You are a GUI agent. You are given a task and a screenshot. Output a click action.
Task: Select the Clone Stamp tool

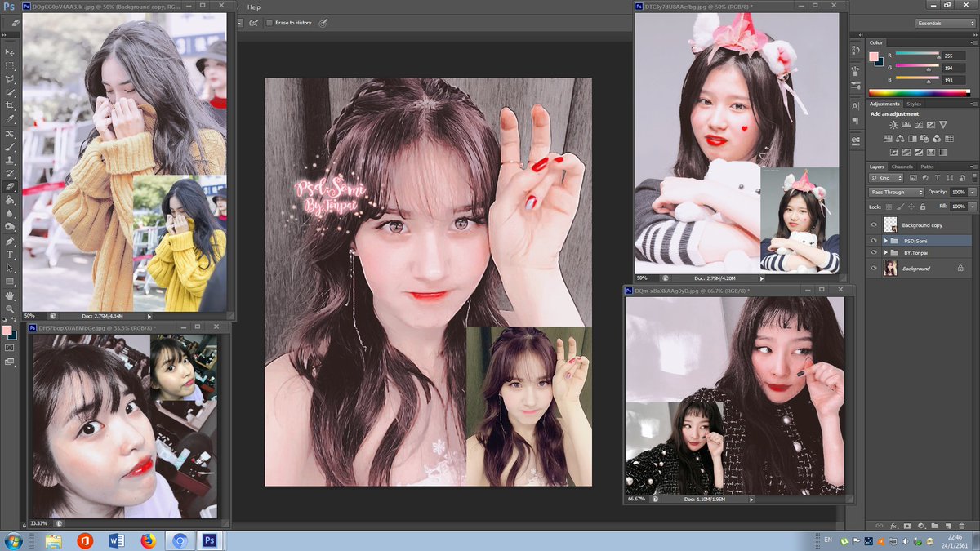pyautogui.click(x=11, y=160)
